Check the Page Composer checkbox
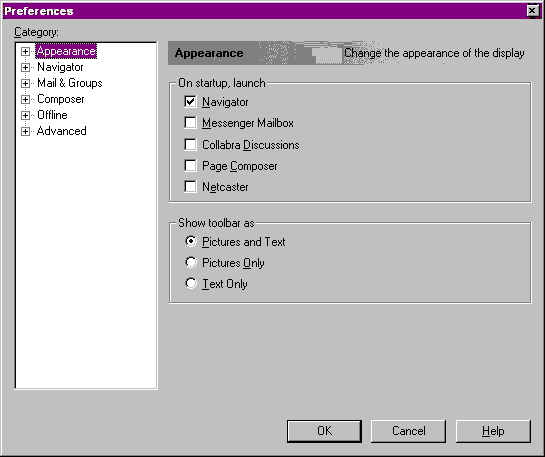 coord(190,166)
